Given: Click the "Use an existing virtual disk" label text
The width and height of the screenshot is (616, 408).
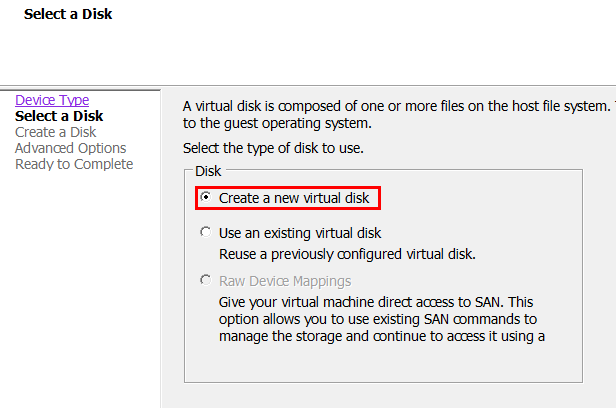Looking at the screenshot, I should (300, 233).
